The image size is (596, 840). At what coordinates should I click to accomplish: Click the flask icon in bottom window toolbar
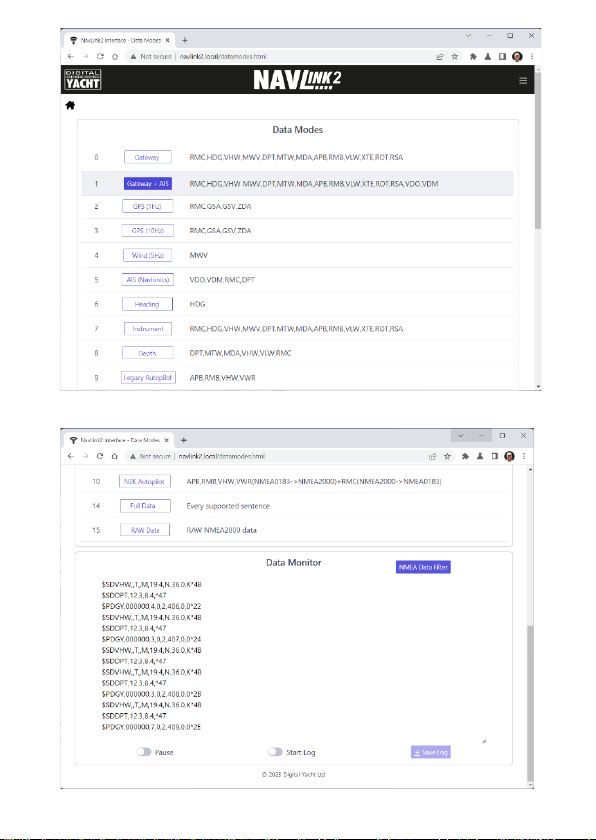pyautogui.click(x=480, y=456)
